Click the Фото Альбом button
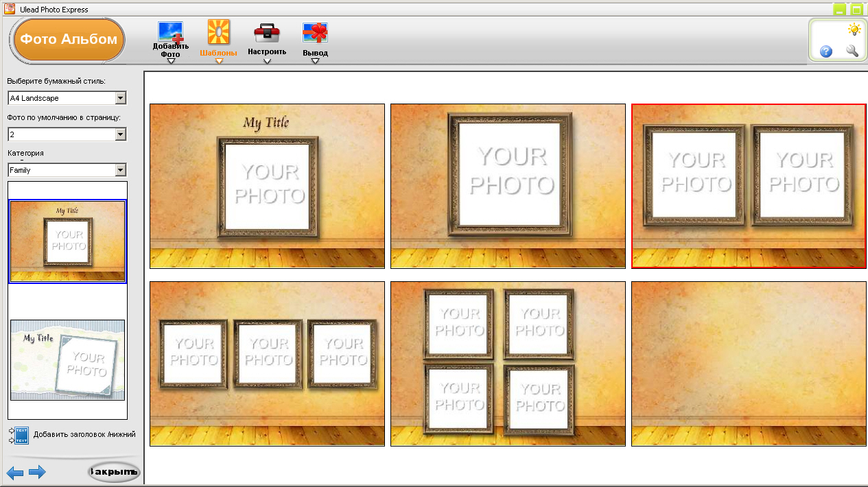Screen dimensions: 868x487 click(x=69, y=39)
